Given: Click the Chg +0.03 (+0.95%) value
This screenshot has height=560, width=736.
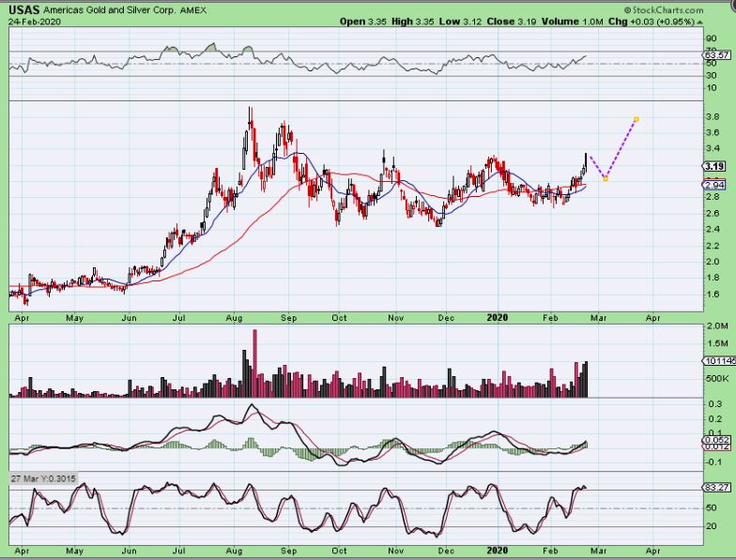Looking at the screenshot, I should coord(652,22).
